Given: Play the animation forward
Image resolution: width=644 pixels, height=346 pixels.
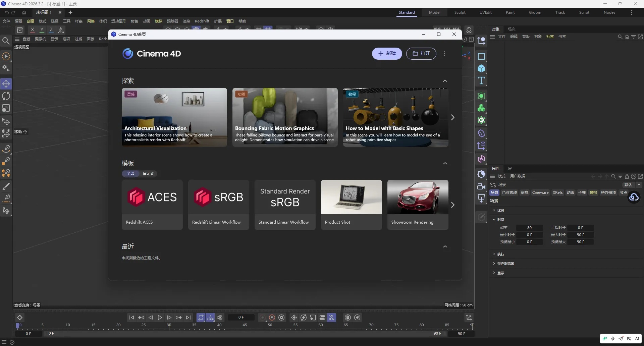Looking at the screenshot, I should tap(160, 318).
